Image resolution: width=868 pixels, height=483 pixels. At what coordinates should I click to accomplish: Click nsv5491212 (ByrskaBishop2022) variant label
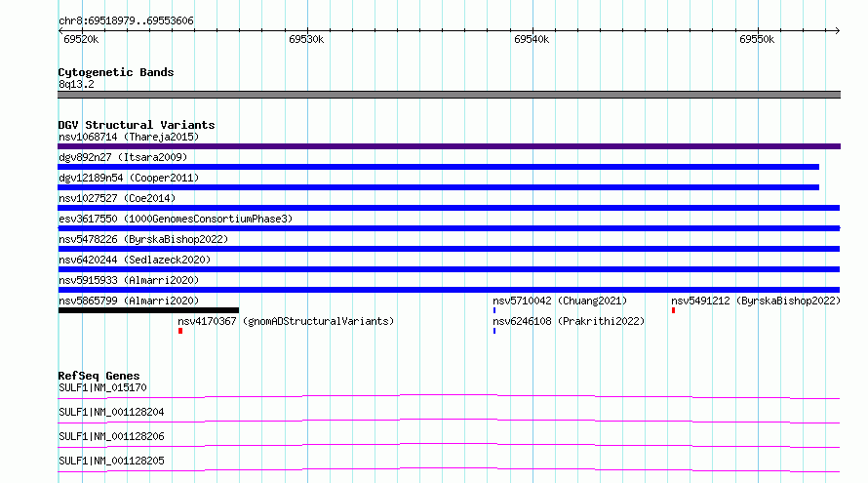tap(756, 301)
